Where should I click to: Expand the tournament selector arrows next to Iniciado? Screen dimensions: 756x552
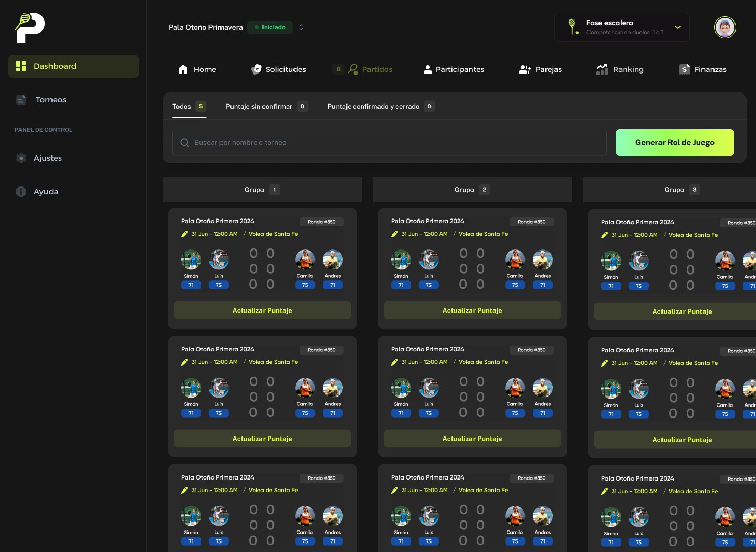coord(301,27)
